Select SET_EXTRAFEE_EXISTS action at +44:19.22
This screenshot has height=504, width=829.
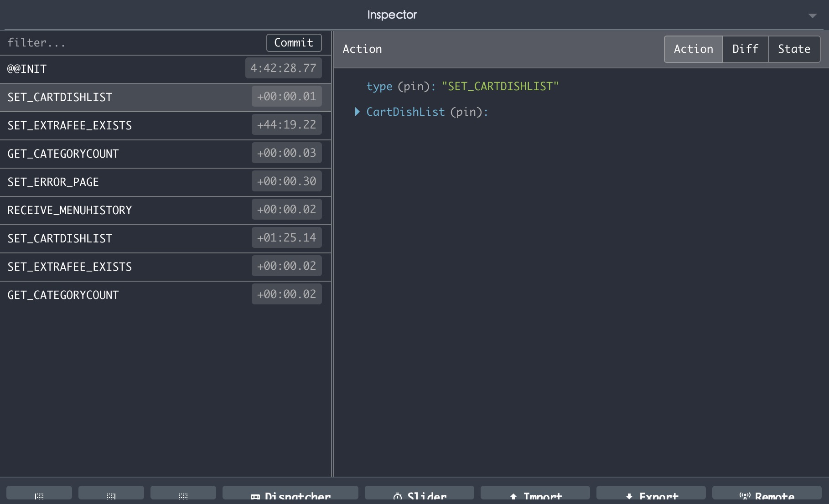point(166,125)
